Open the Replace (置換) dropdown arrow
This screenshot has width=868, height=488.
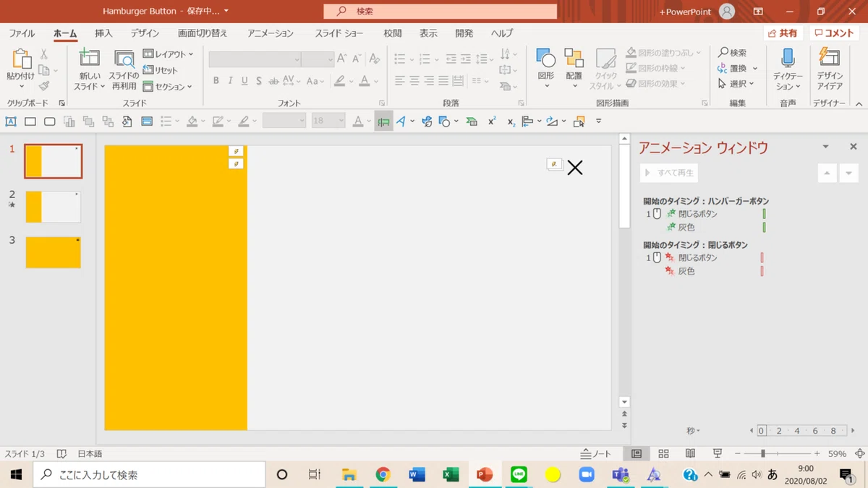[x=755, y=69]
